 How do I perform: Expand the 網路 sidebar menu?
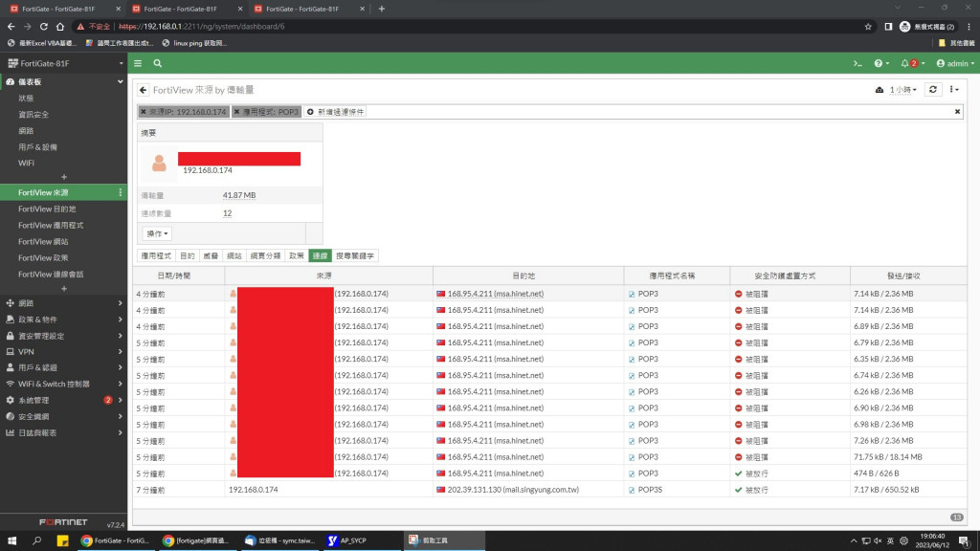[x=64, y=303]
